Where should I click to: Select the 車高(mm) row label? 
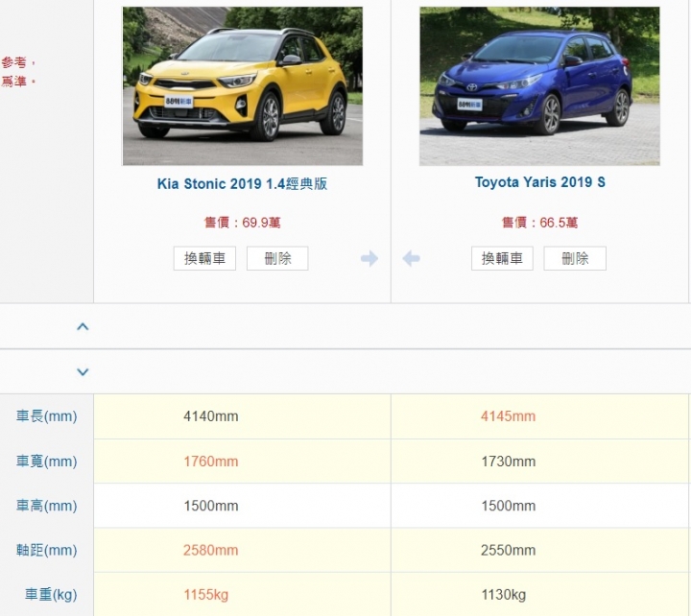point(47,506)
